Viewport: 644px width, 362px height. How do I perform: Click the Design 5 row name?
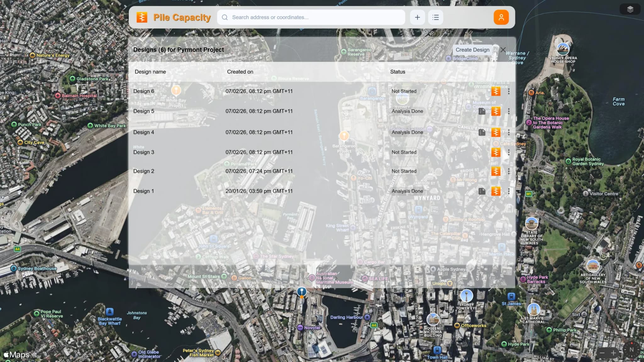[144, 111]
